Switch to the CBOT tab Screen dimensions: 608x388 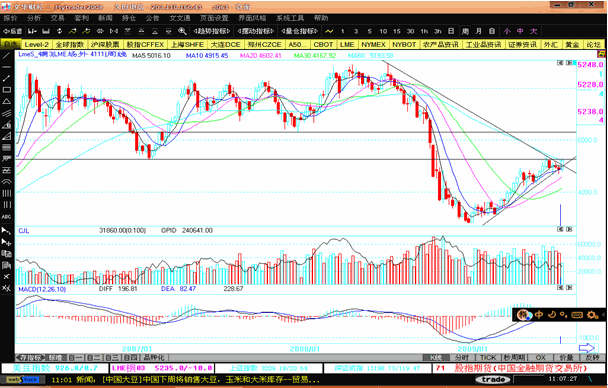pos(323,45)
